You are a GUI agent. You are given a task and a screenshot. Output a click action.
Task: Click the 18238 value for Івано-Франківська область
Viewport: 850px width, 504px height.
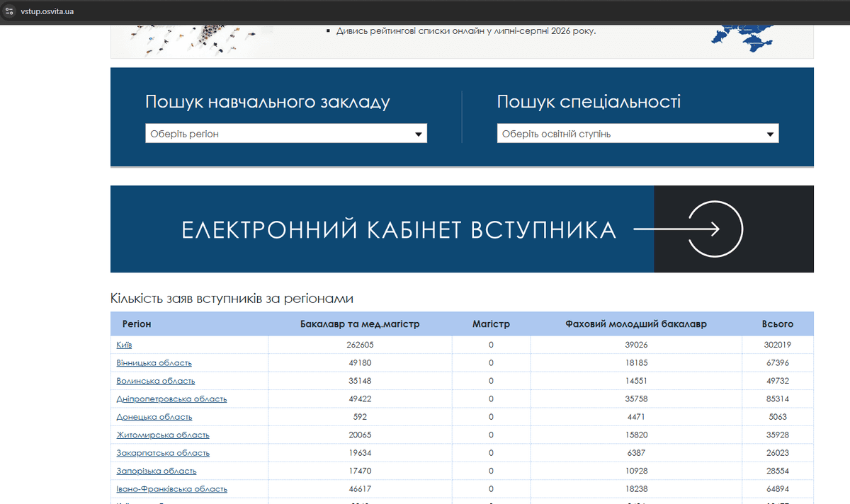click(x=636, y=489)
